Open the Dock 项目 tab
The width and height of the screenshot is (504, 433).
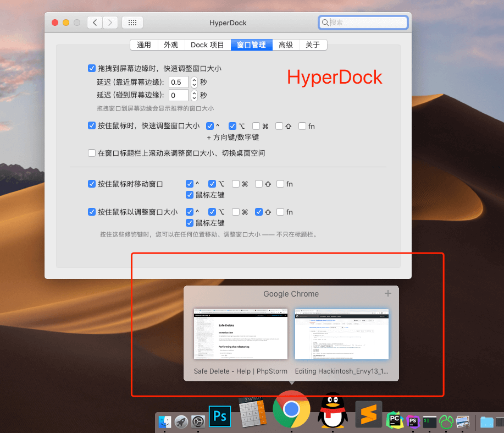point(207,45)
